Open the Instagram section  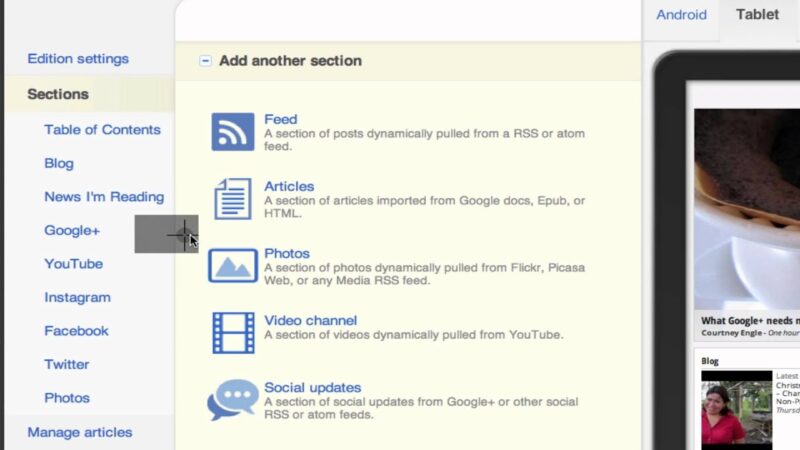(77, 297)
